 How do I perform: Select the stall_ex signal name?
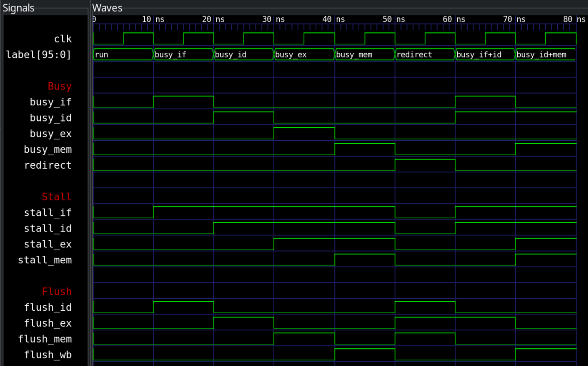pos(48,244)
